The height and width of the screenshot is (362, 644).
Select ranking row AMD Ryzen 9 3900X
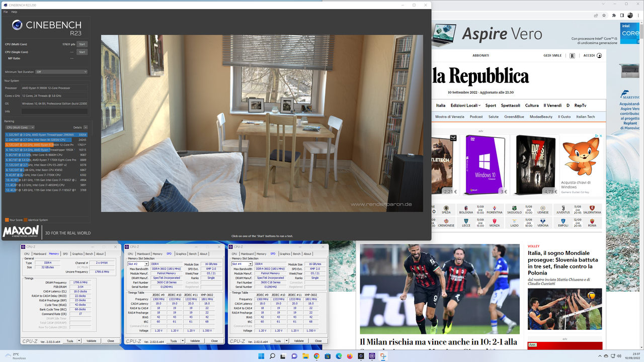pos(46,145)
